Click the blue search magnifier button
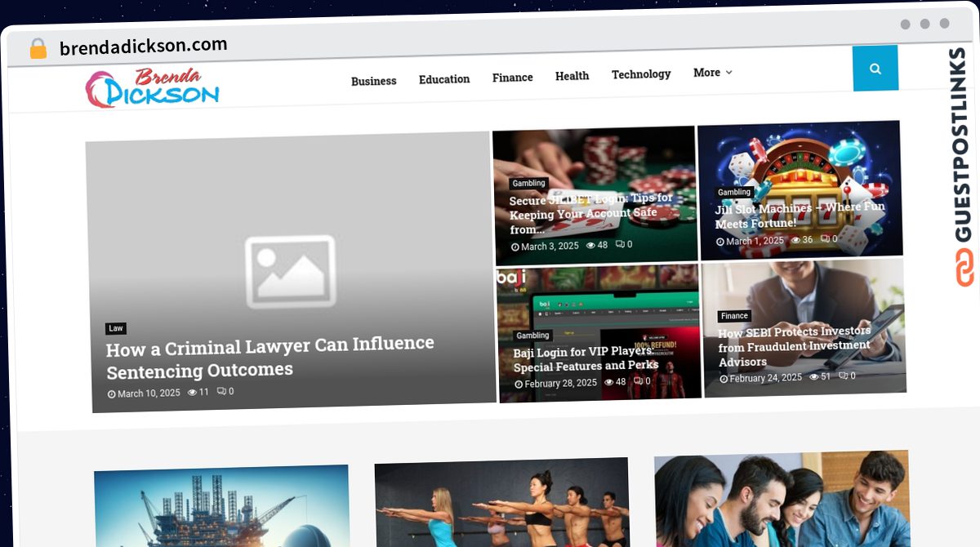Screen dimensions: 980x547 [x=875, y=69]
